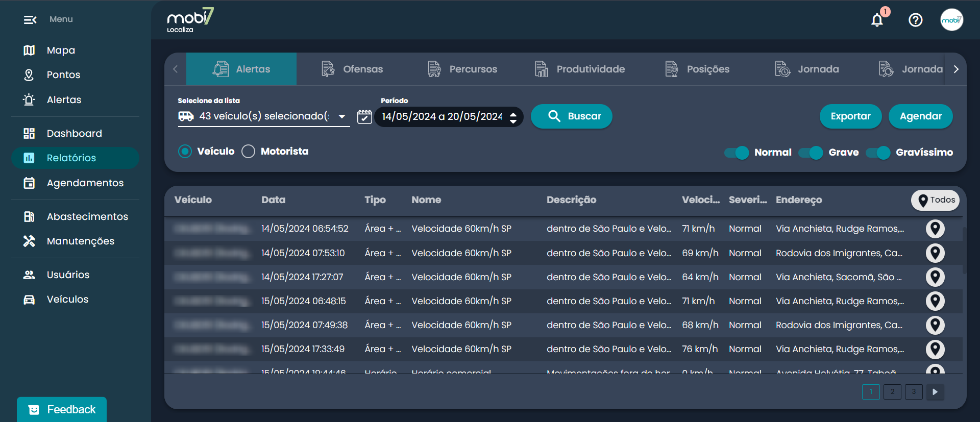Open the Feedback button

[x=62, y=409]
